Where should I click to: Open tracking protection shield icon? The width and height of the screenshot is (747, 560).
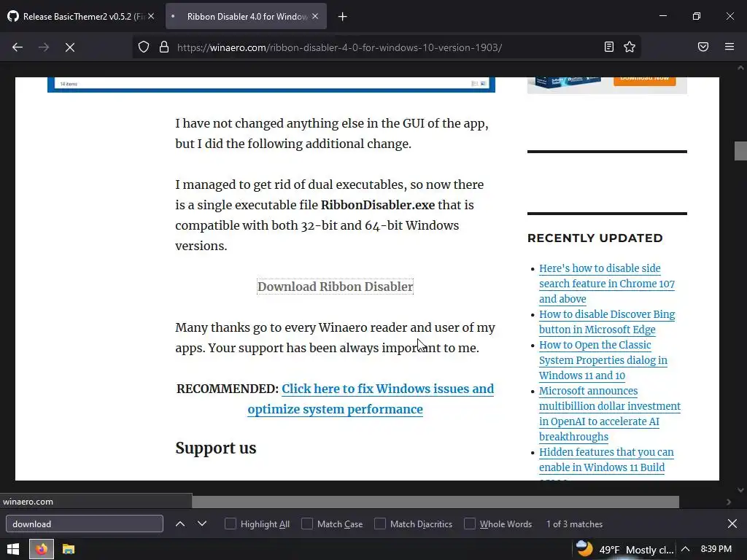(x=144, y=47)
